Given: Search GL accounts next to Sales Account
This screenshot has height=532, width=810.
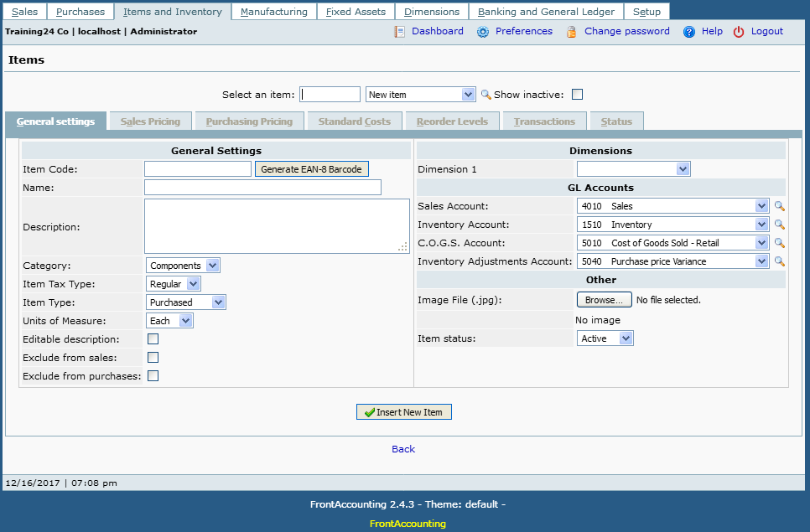Looking at the screenshot, I should click(x=780, y=206).
